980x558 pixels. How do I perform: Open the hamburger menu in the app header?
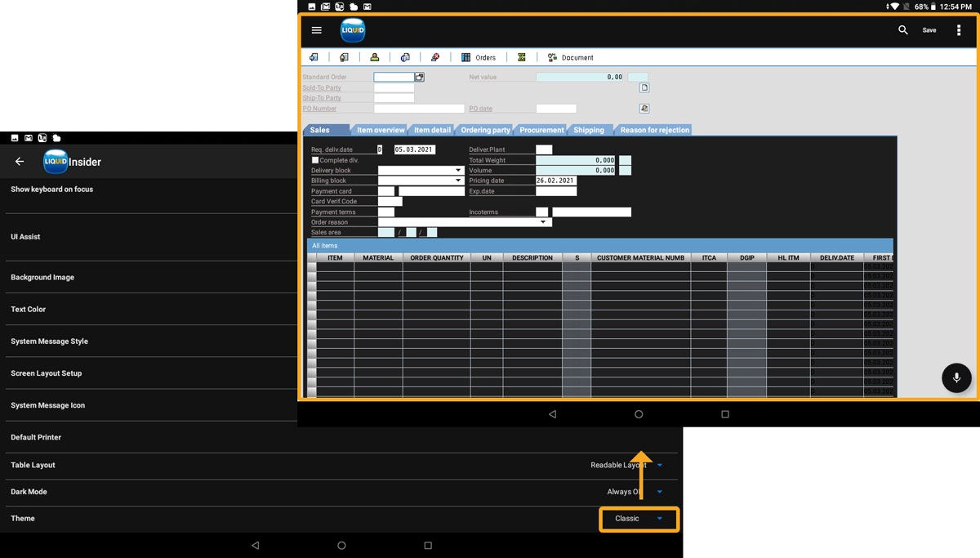point(317,30)
